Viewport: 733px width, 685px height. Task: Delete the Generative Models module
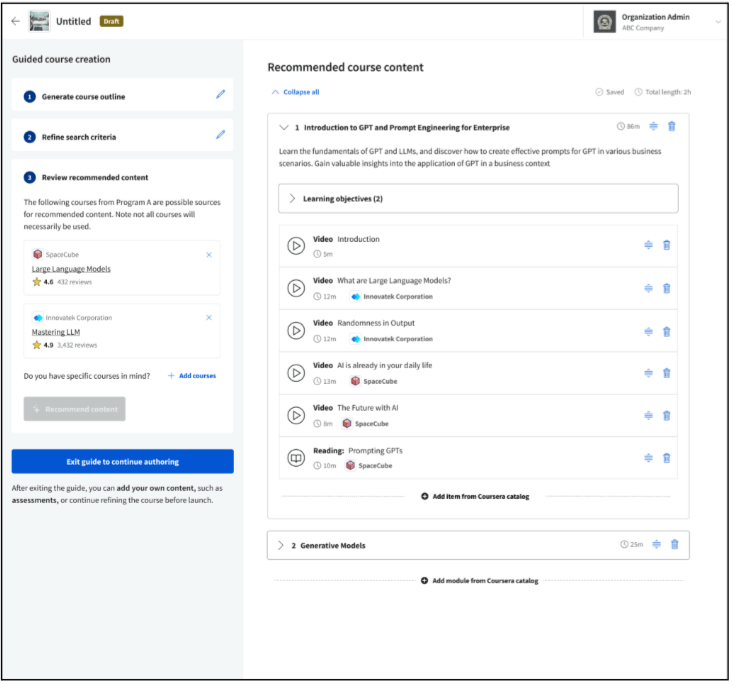pos(675,545)
